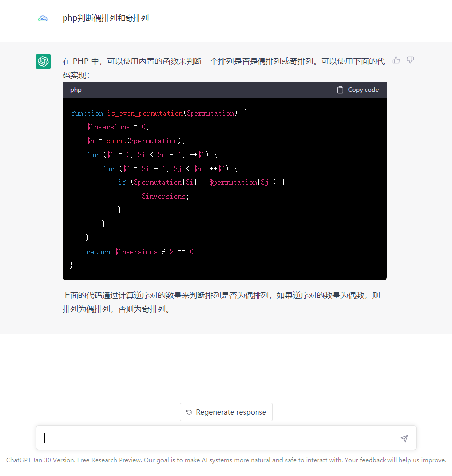The image size is (452, 476).
Task: Click the thumbs down feedback icon
Action: click(x=410, y=60)
